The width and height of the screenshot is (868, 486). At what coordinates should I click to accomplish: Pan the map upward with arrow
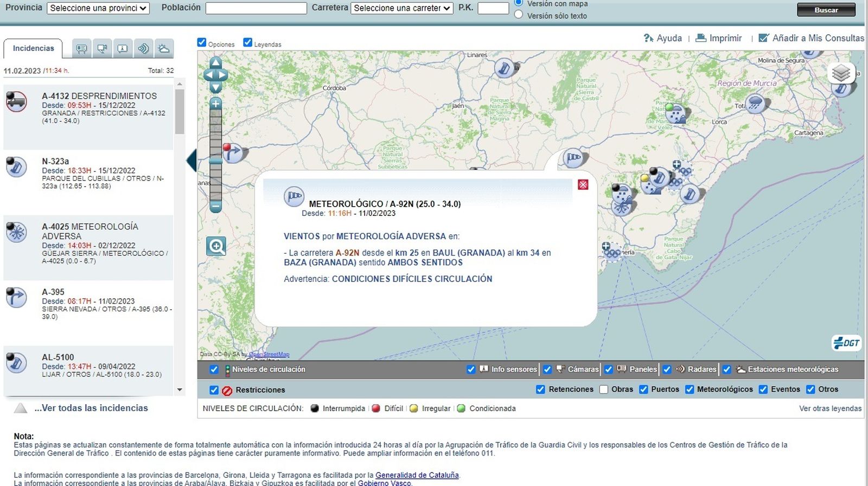click(215, 62)
